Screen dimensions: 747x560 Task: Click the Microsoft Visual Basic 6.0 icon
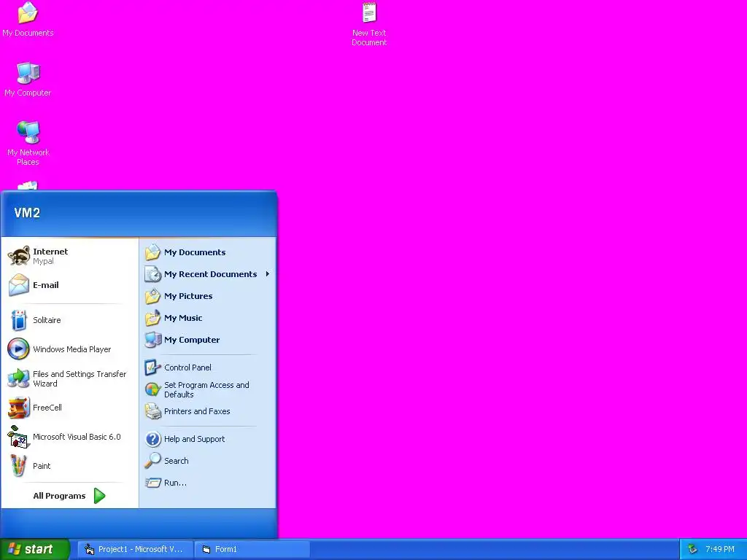click(18, 437)
